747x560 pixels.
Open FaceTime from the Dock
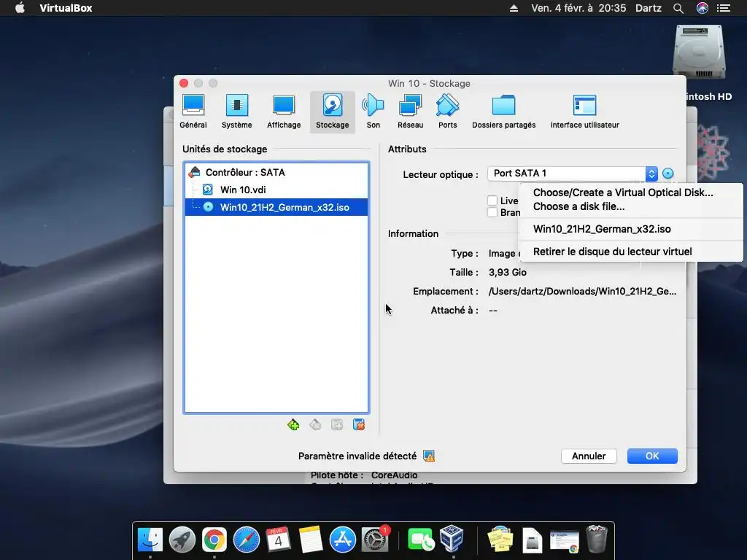tap(420, 540)
